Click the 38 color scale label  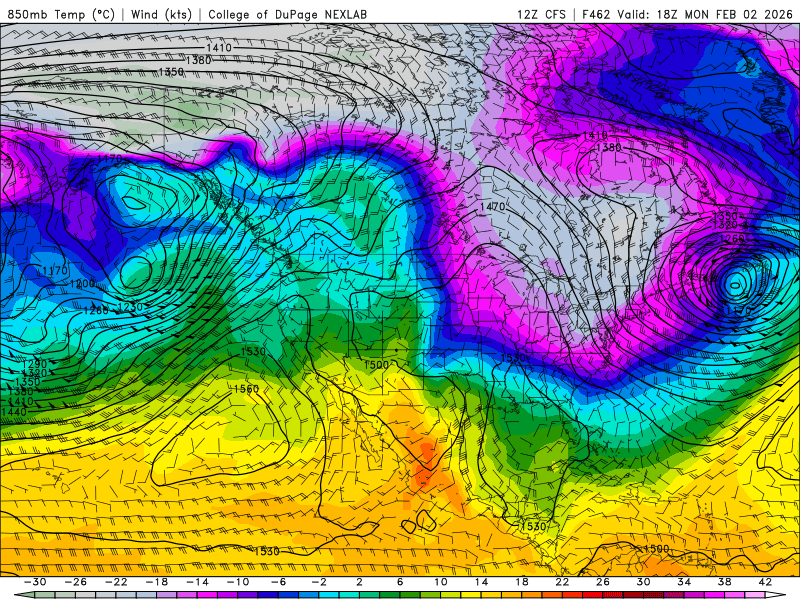point(724,582)
